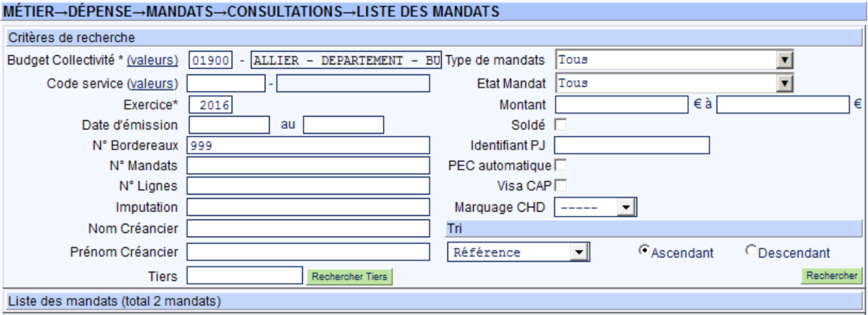Image resolution: width=868 pixels, height=315 pixels.
Task: Open the Type de mandats dropdown
Action: 674,60
